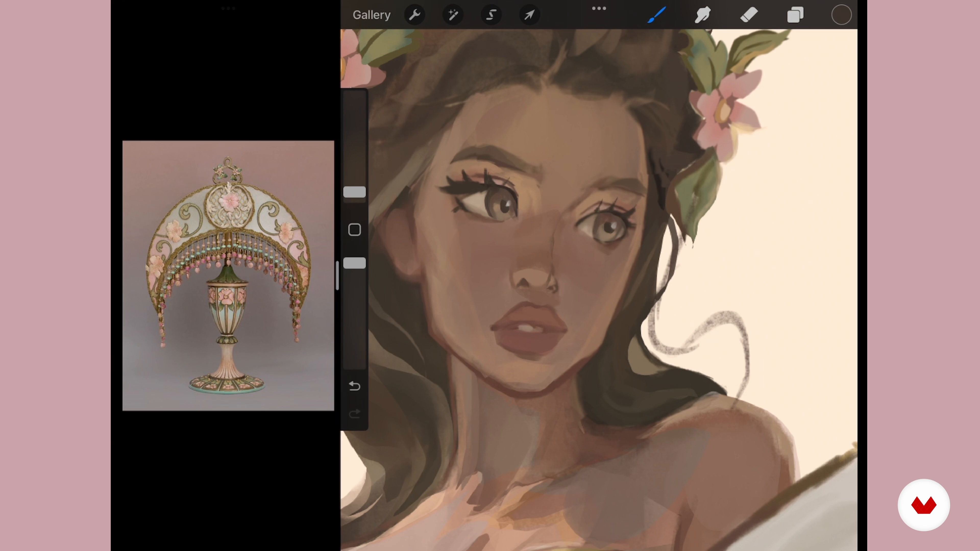Image resolution: width=980 pixels, height=551 pixels.
Task: Tap the lamp reference image
Action: coord(228,276)
